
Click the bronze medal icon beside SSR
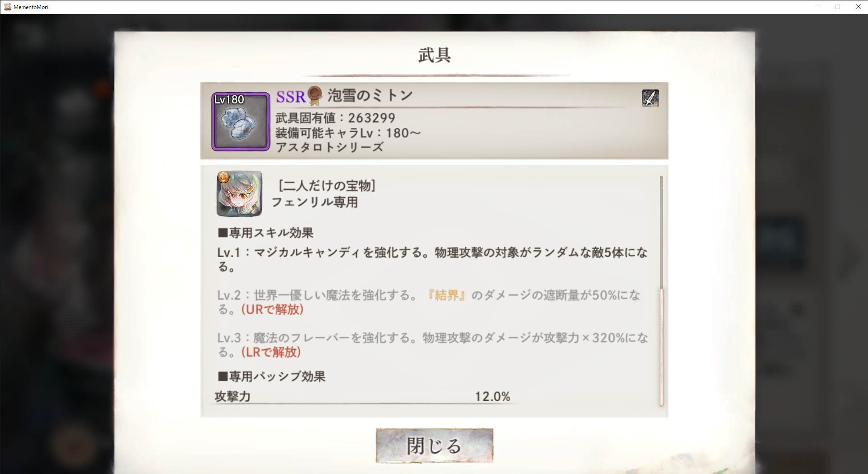tap(315, 95)
